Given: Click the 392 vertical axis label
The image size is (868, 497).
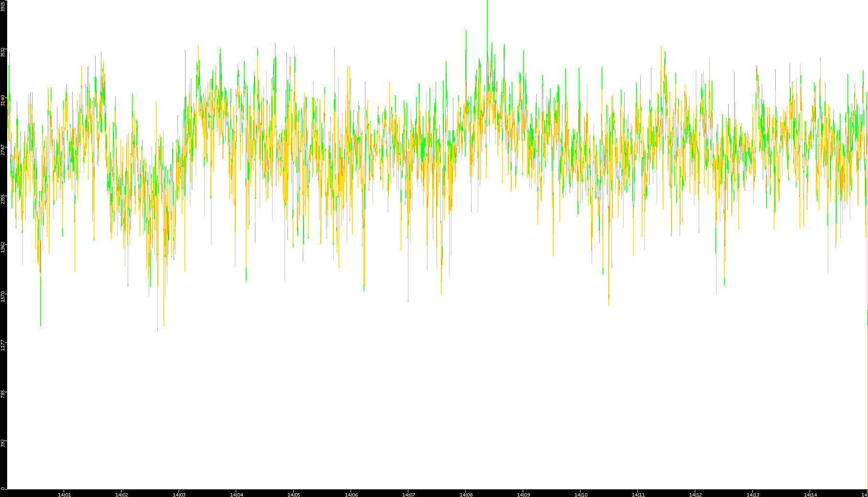Looking at the screenshot, I should [x=3, y=442].
